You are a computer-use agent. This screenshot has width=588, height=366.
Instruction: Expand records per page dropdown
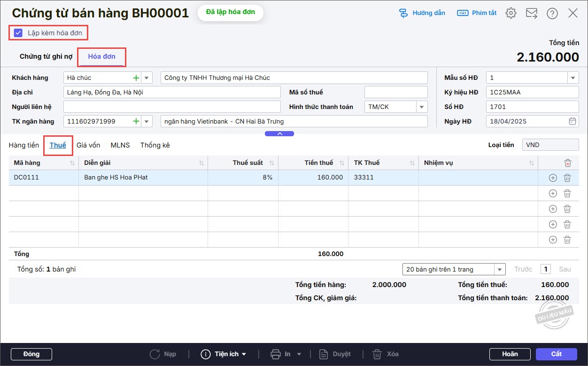[499, 269]
